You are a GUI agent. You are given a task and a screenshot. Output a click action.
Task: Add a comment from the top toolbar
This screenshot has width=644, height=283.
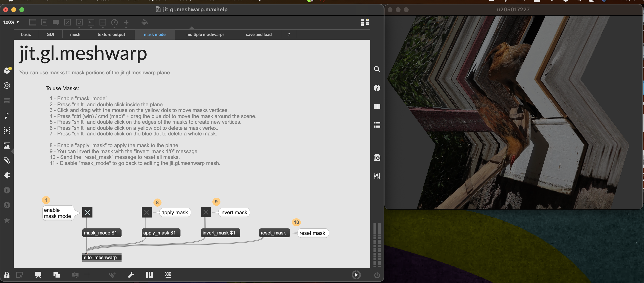[x=56, y=22]
